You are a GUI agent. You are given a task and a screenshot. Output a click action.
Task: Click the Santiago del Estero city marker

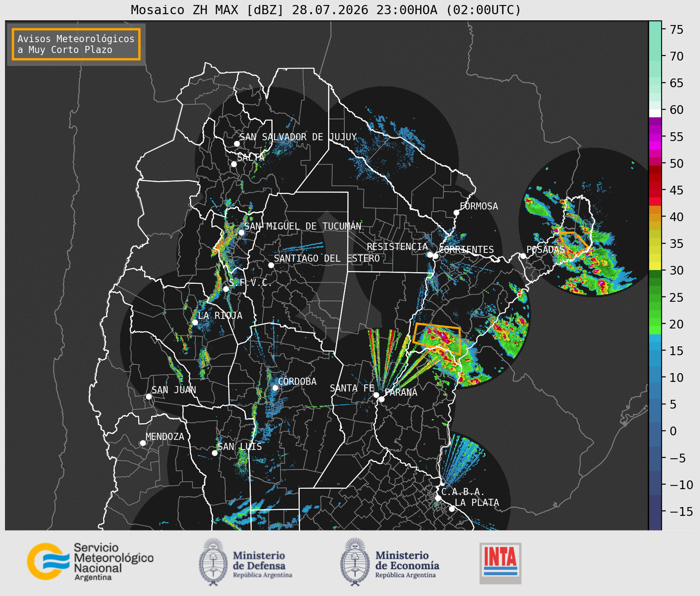click(271, 265)
